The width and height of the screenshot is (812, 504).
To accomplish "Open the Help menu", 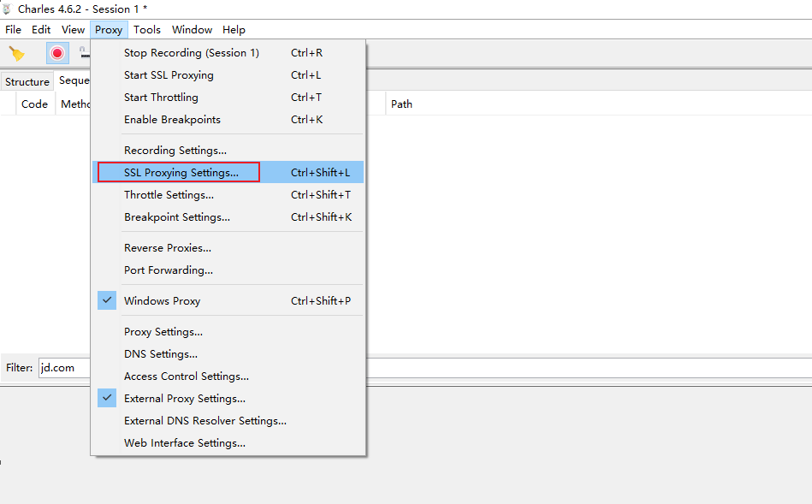I will click(234, 30).
